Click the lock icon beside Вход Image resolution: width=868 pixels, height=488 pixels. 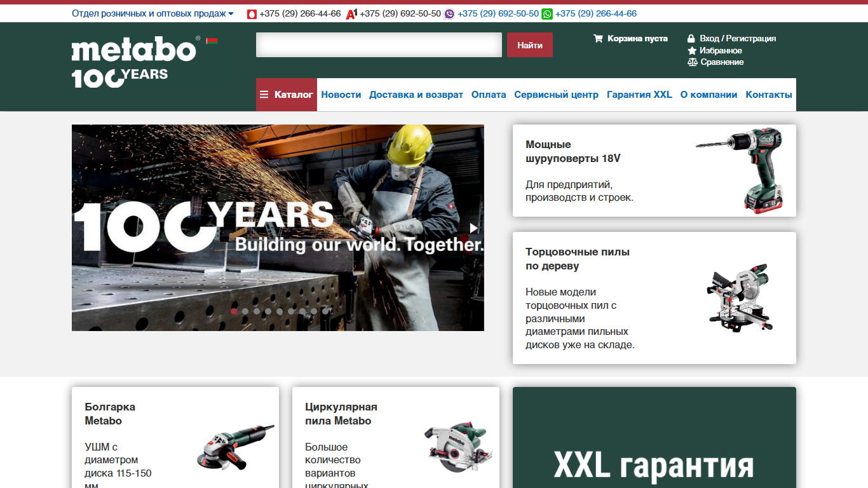pos(691,38)
